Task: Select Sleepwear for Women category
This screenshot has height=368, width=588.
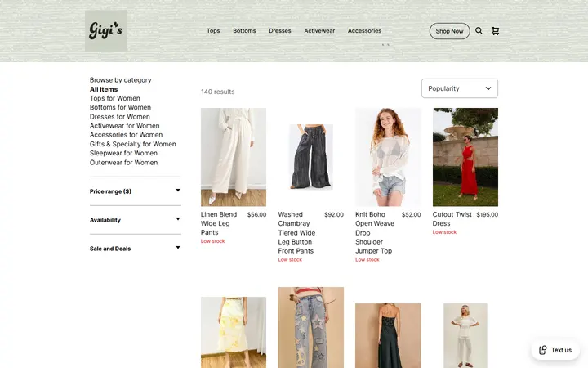Action: tap(123, 153)
